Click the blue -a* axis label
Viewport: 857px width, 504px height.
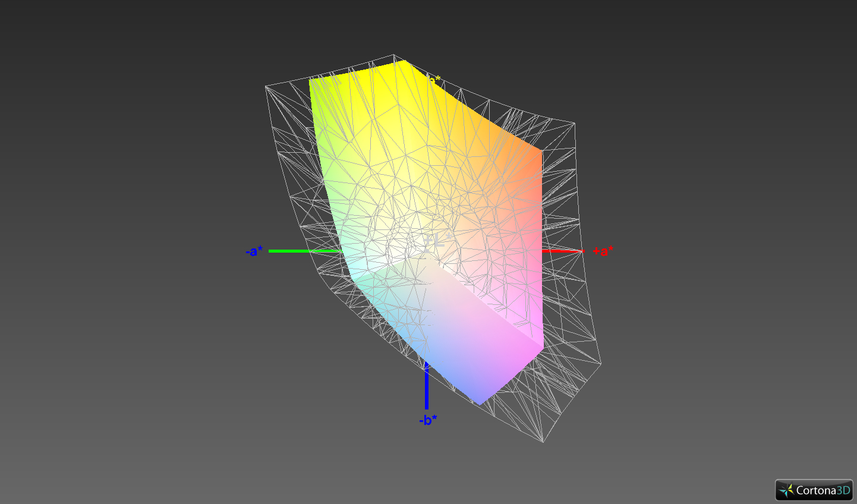pyautogui.click(x=254, y=251)
